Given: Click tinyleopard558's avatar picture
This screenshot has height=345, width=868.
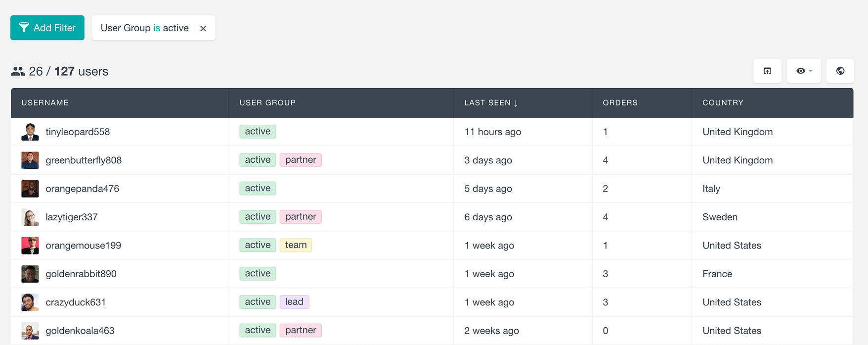Looking at the screenshot, I should point(30,132).
